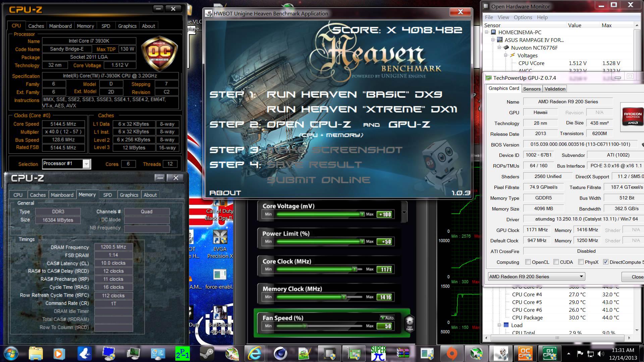This screenshot has width=644, height=362.
Task: Open the orange OC CPU-Z taskbar icon
Action: 525,354
